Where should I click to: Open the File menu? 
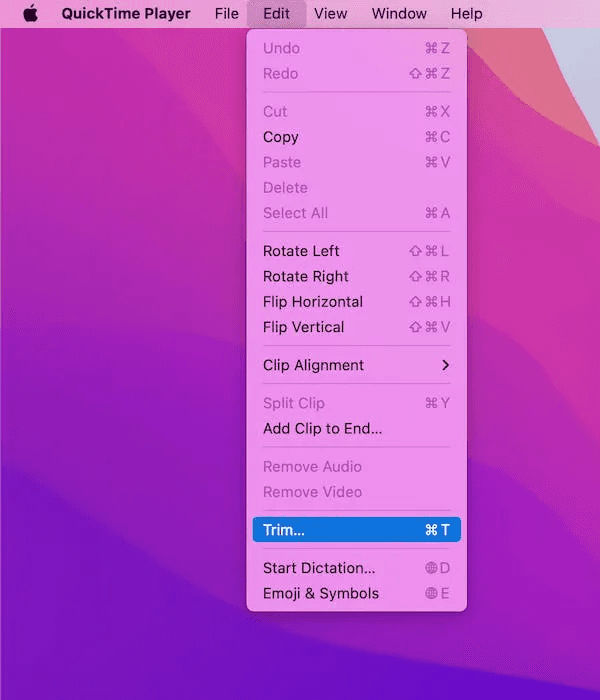pyautogui.click(x=226, y=13)
